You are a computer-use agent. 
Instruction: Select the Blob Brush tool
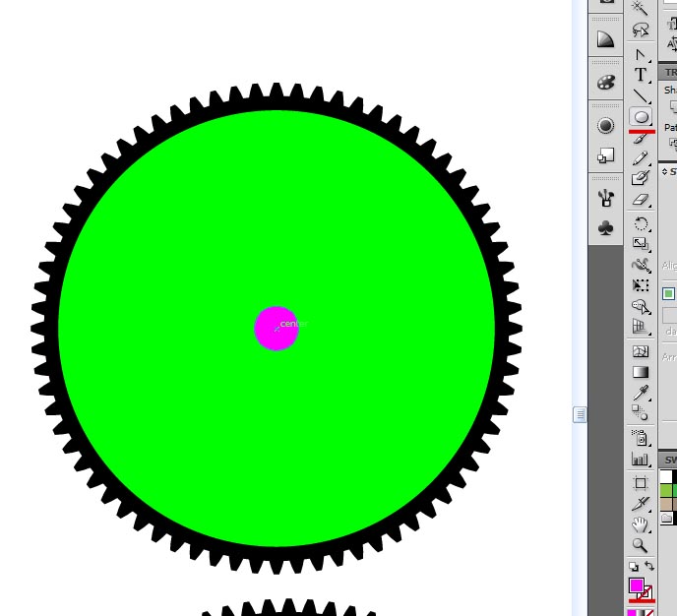tap(640, 178)
